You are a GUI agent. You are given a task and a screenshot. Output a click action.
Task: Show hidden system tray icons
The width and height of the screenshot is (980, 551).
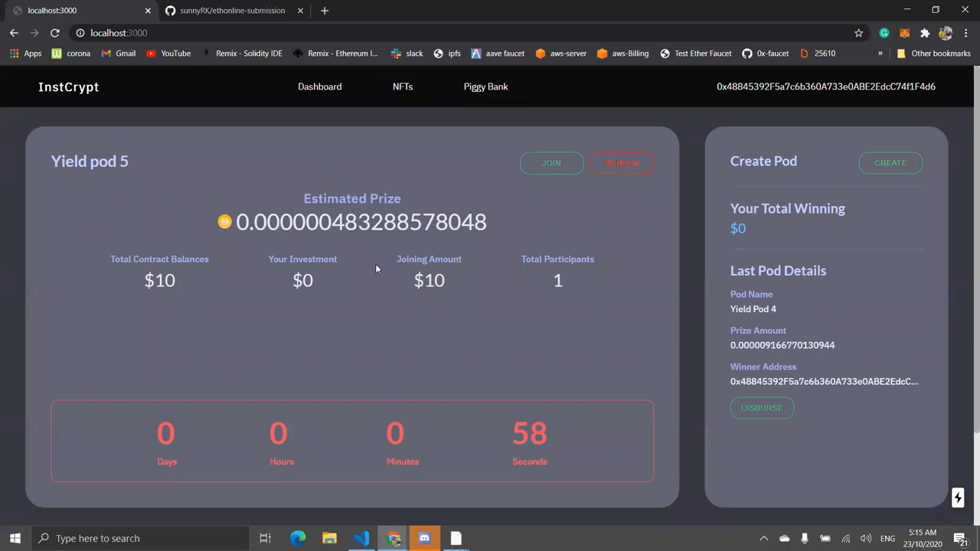coord(763,538)
